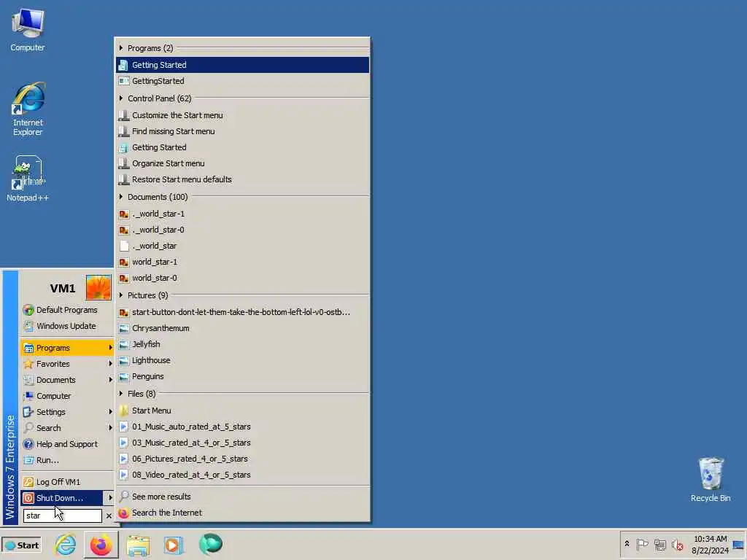
Task: Open Find missing Start menu
Action: (x=242, y=131)
